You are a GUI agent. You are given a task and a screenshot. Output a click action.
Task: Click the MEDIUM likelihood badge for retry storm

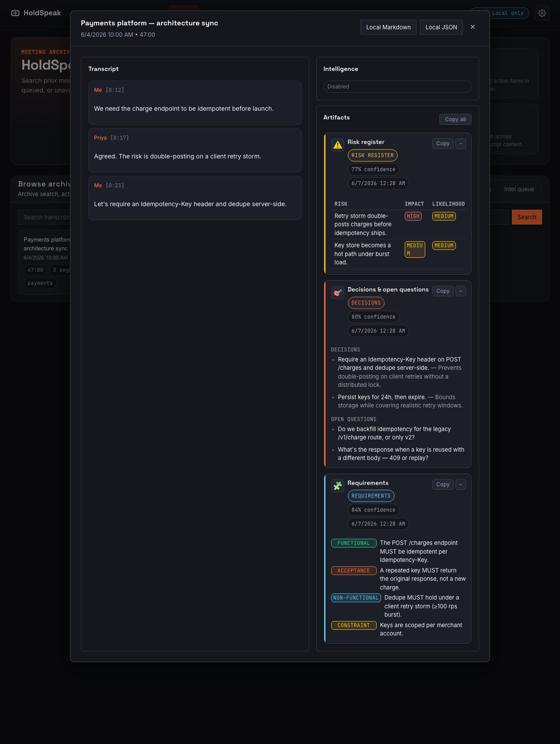[444, 216]
